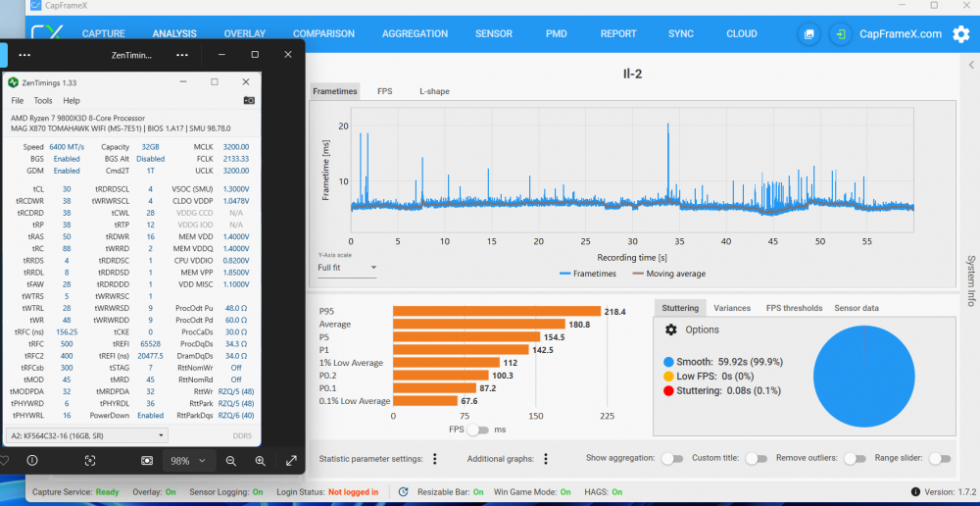Zoom in on the image viewer
The height and width of the screenshot is (506, 980).
click(x=260, y=461)
